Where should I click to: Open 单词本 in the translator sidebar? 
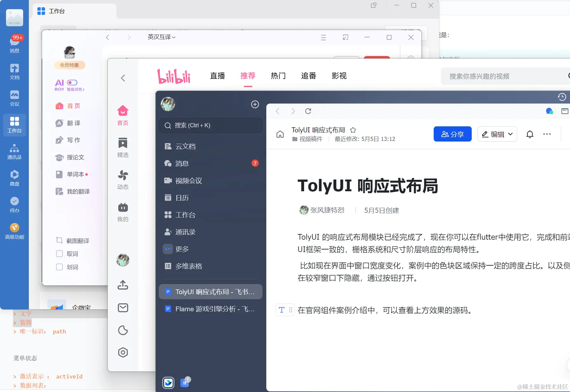tap(71, 174)
